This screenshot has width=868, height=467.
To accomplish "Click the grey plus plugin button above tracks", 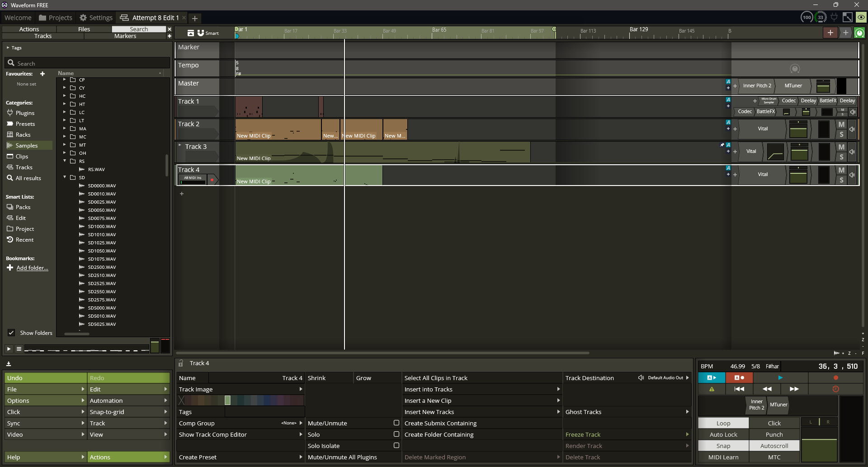I will coord(845,33).
